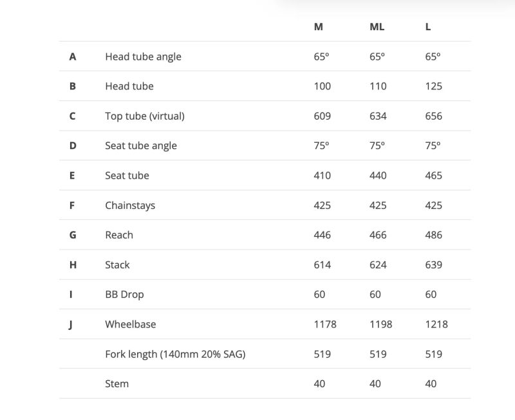The width and height of the screenshot is (515, 420).
Task: Click the Seat tube value 440 for ML
Action: tap(378, 176)
